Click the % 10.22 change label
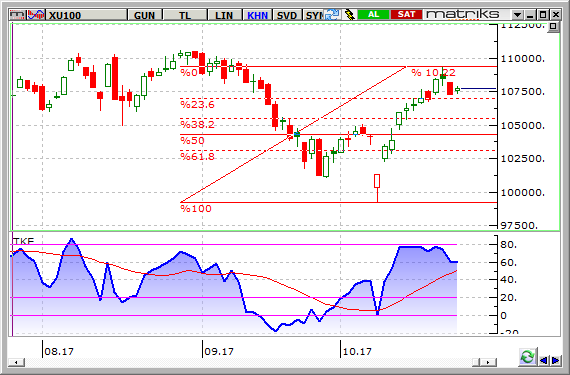The height and width of the screenshot is (375, 570). pyautogui.click(x=433, y=72)
